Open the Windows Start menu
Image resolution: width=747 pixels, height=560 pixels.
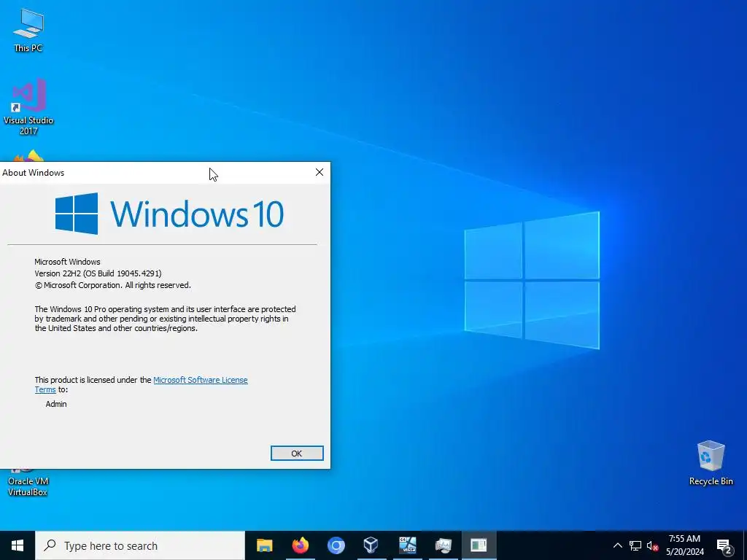18,545
